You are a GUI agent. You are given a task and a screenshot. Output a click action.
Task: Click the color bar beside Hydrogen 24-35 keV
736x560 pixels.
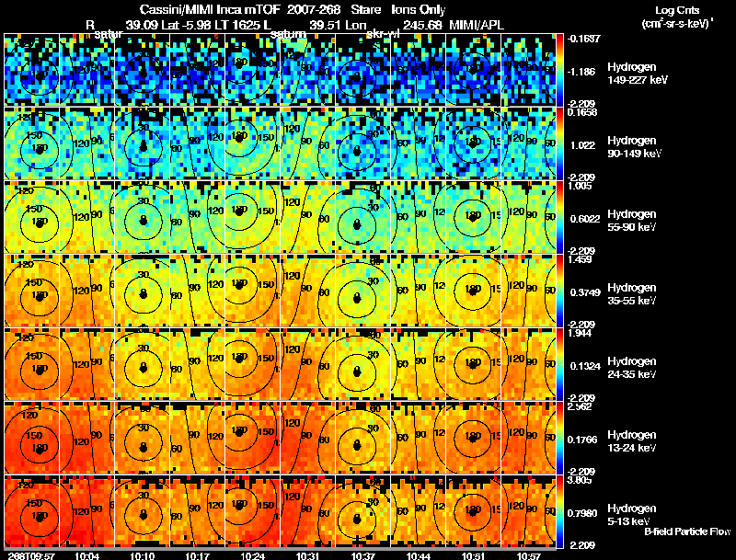click(x=559, y=364)
